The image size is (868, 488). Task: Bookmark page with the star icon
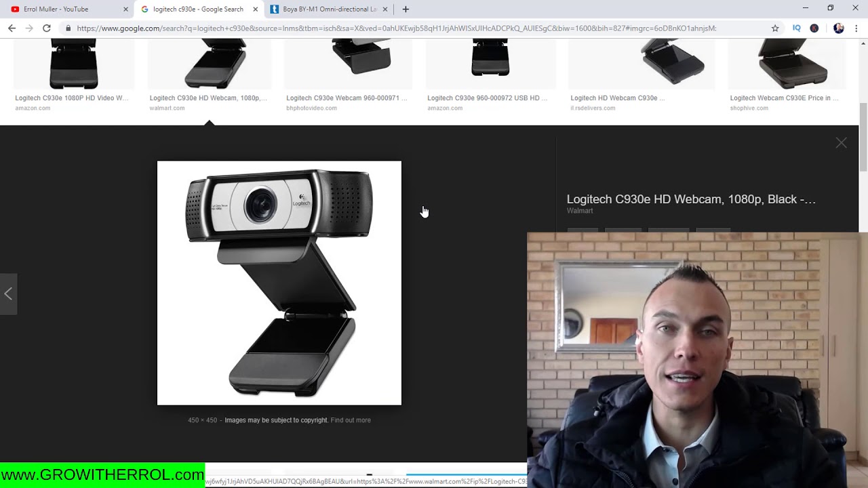point(775,28)
